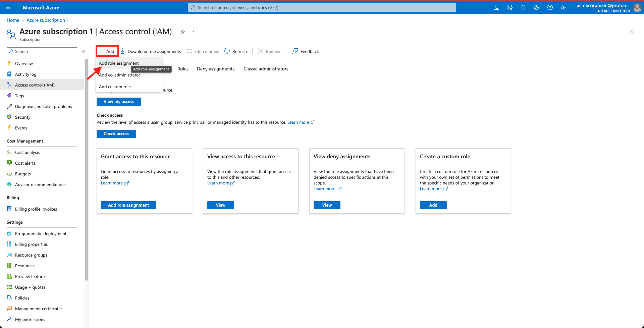Click the Overview key icon

9,63
